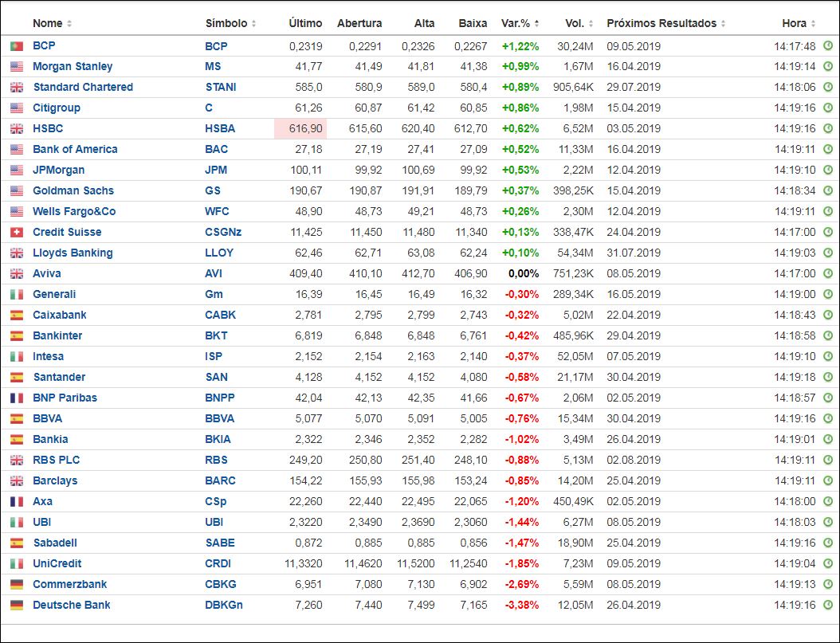Click the clock icon in Morgan Stanley row
Image resolution: width=840 pixels, height=643 pixels.
tap(828, 67)
